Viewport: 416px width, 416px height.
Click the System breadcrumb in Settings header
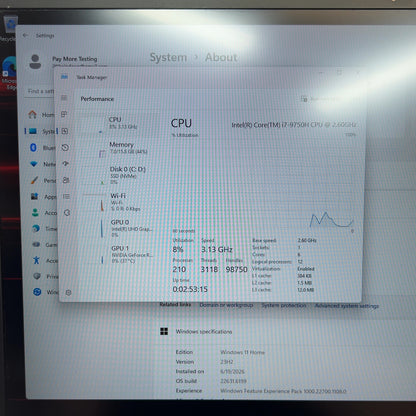pyautogui.click(x=168, y=57)
